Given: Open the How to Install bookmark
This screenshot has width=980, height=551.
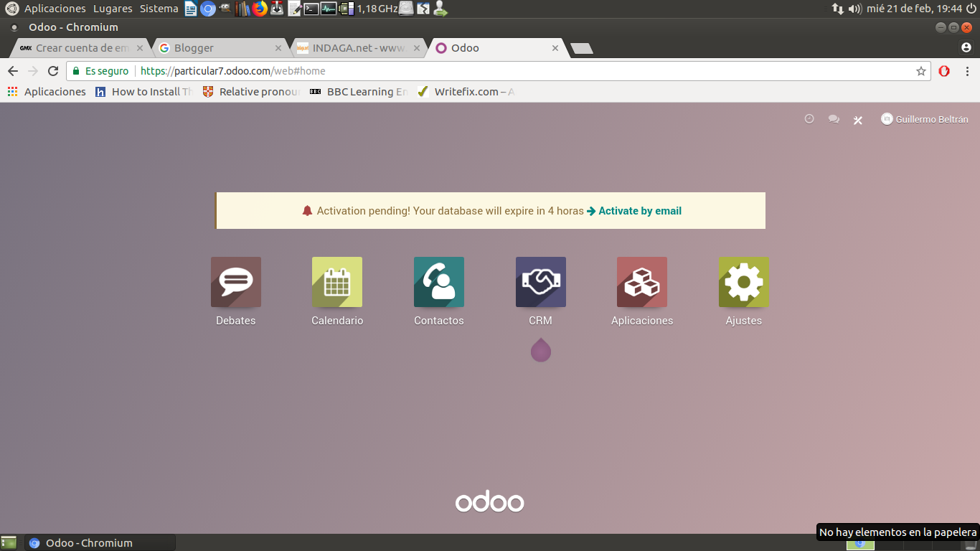Looking at the screenshot, I should (144, 92).
